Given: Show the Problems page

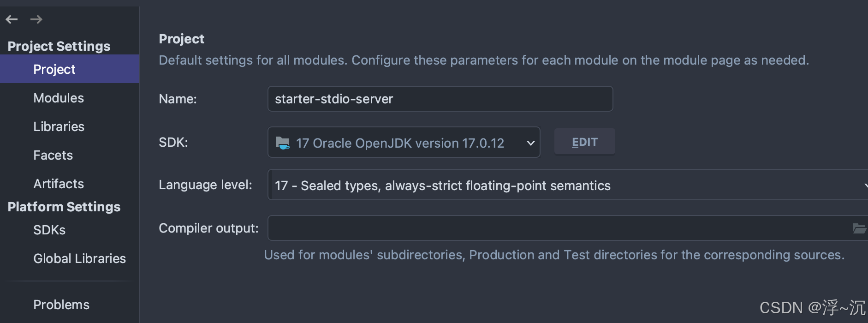Looking at the screenshot, I should (61, 305).
